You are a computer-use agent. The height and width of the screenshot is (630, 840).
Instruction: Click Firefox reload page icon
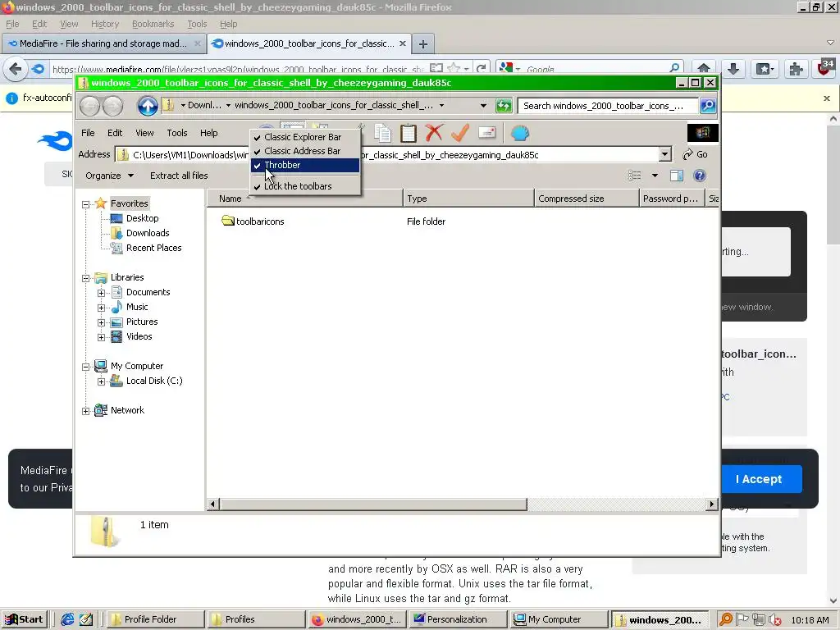481,69
